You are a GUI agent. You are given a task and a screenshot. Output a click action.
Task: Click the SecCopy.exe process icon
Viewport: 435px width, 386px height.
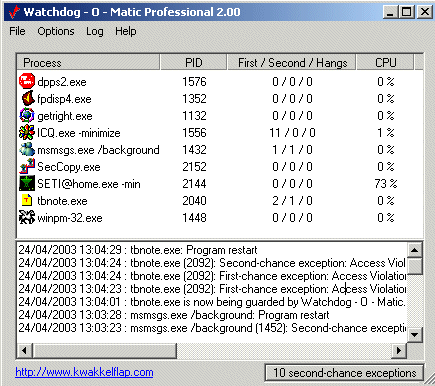[27, 166]
